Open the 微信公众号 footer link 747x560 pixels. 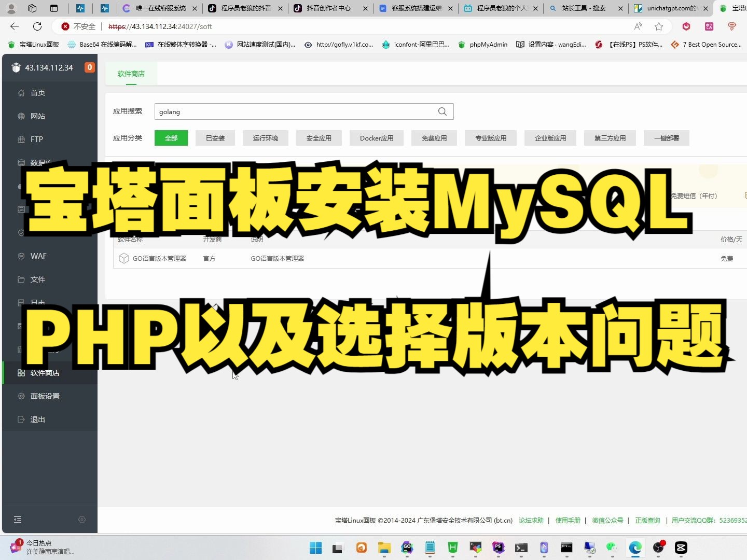click(x=607, y=520)
